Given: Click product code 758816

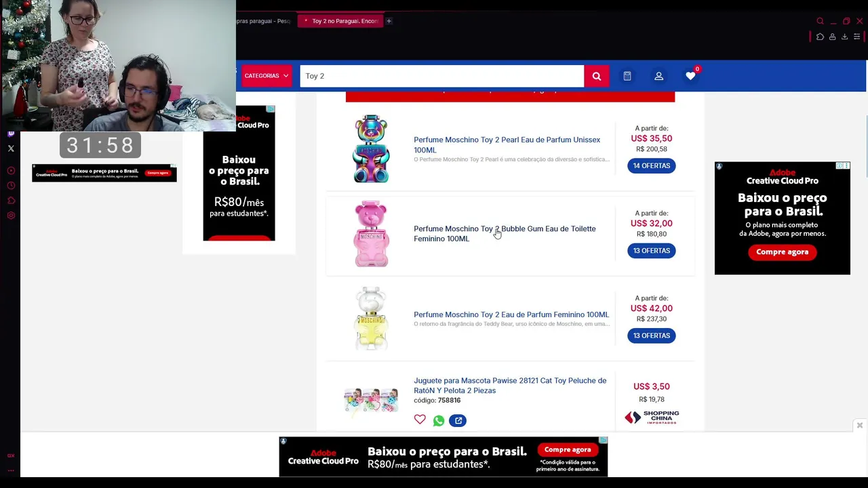Looking at the screenshot, I should coord(449,401).
